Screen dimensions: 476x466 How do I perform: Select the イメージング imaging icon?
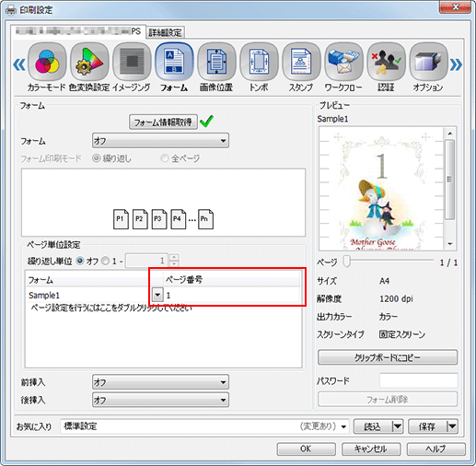tap(132, 62)
